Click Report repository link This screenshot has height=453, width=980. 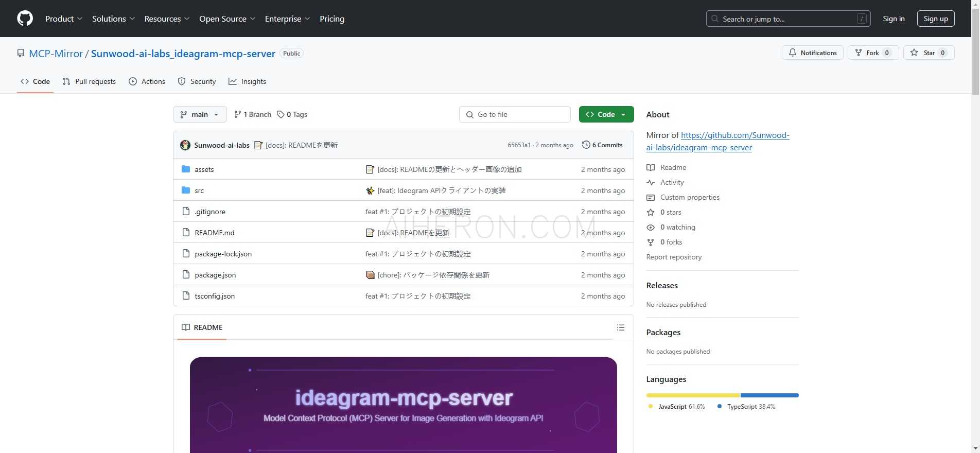coord(674,257)
